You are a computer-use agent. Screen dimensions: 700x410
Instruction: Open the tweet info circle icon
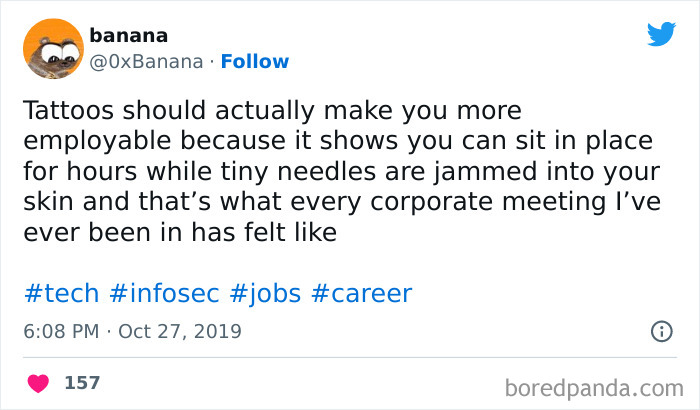(x=661, y=330)
